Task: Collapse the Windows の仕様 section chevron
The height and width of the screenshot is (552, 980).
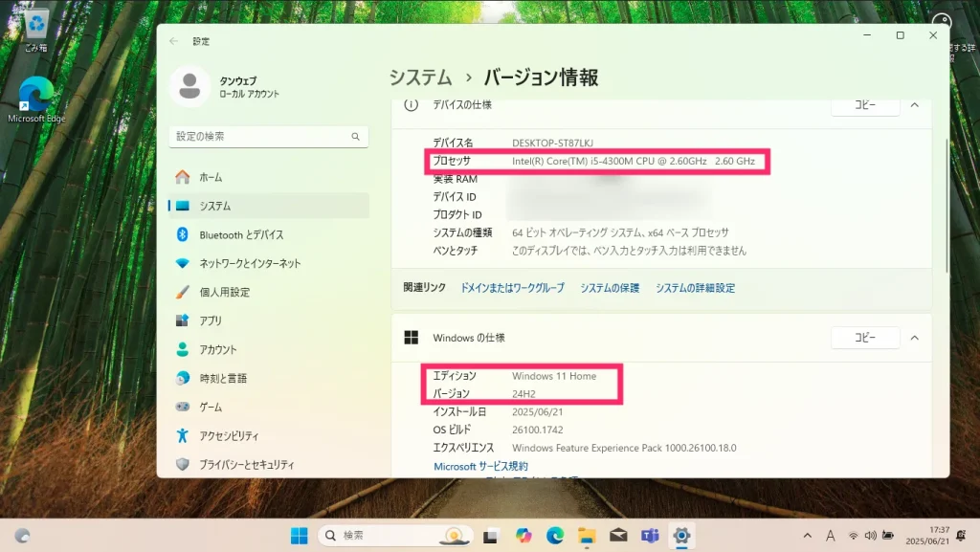Action: (914, 338)
